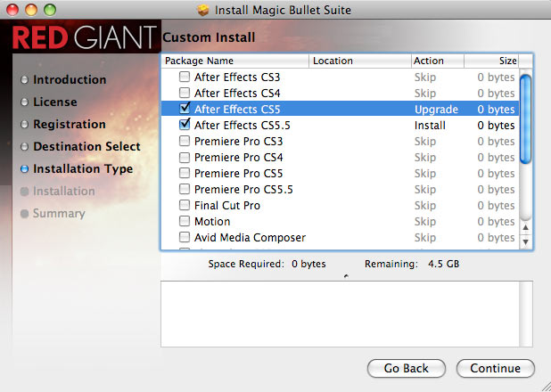The width and height of the screenshot is (551, 392).
Task: Select the Avid Media Composer row name
Action: pyautogui.click(x=250, y=238)
